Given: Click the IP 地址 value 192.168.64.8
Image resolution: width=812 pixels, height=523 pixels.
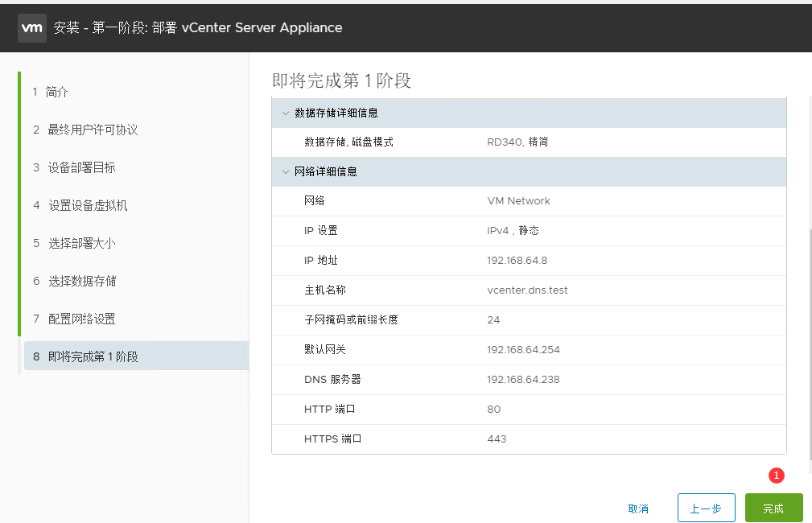Looking at the screenshot, I should tap(517, 261).
